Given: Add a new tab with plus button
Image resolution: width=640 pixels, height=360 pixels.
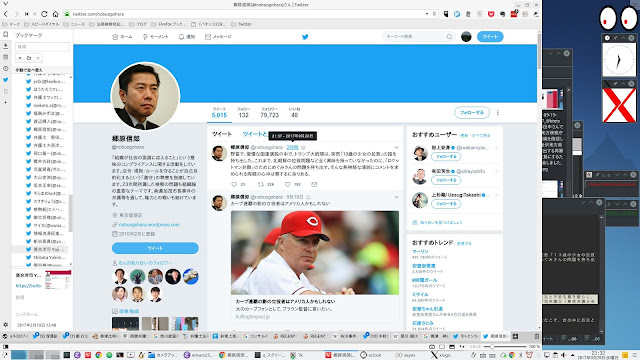Looking at the screenshot, I should 515,336.
